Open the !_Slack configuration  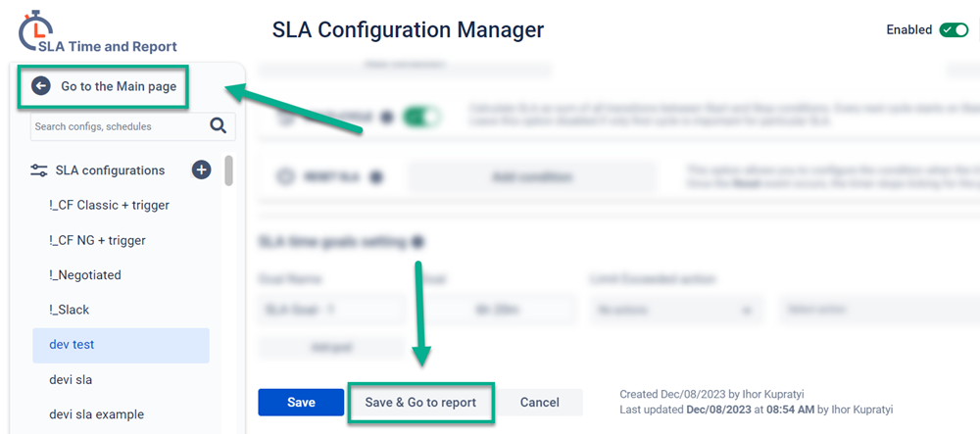click(69, 310)
